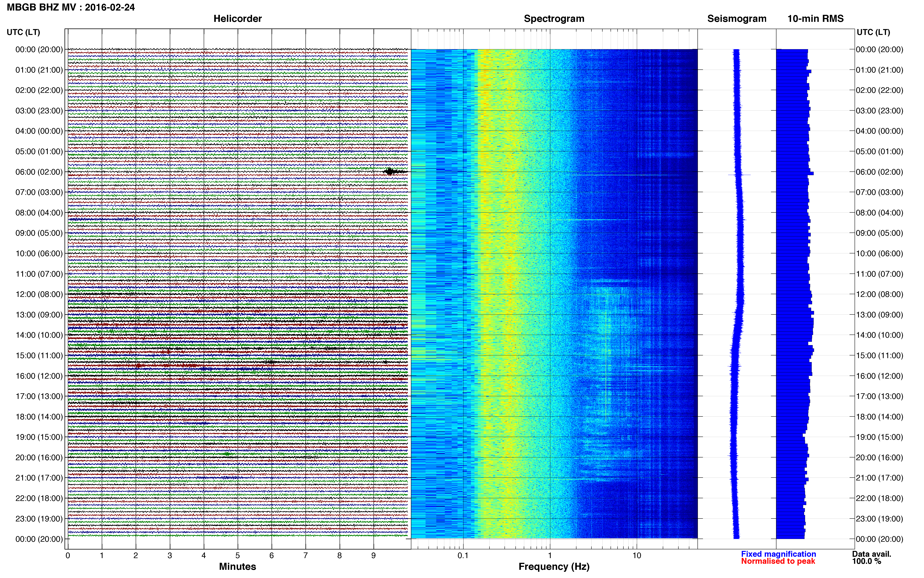Click the seismogram spike at 06:00

(x=739, y=175)
